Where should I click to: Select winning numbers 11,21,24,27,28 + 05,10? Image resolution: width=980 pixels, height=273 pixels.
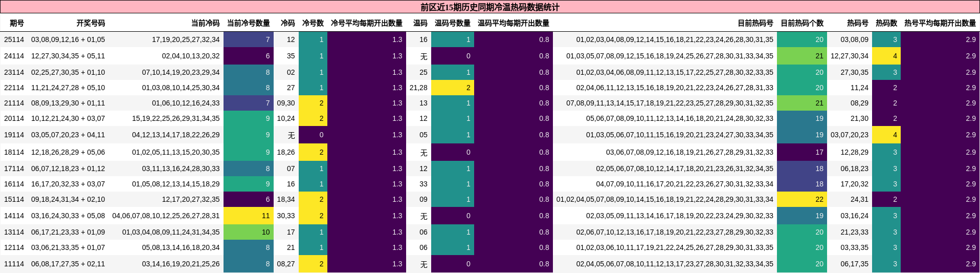[68, 88]
